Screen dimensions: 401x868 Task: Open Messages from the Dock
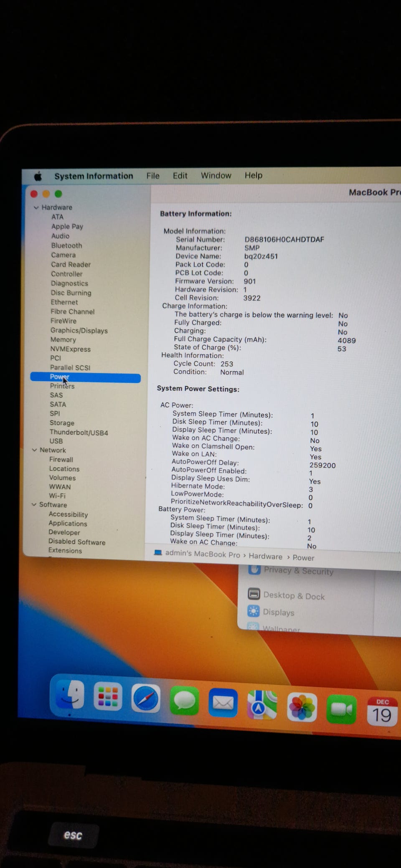184,701
